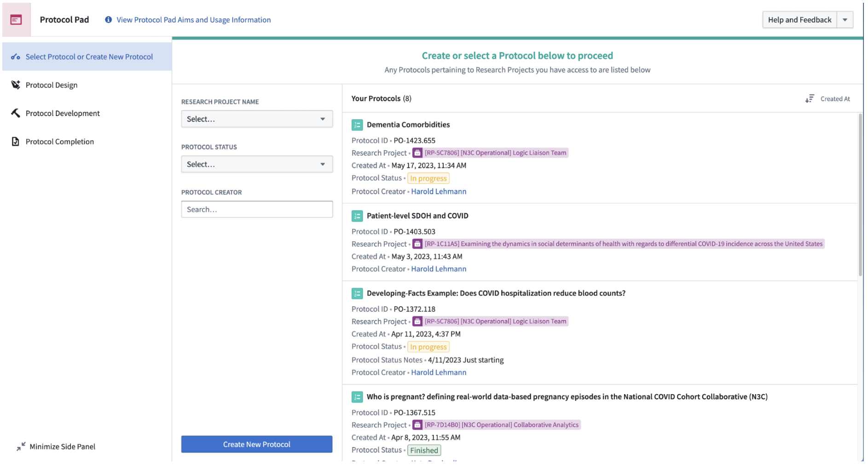Image resolution: width=868 pixels, height=465 pixels.
Task: Open the Research Project Name dropdown
Action: (256, 119)
